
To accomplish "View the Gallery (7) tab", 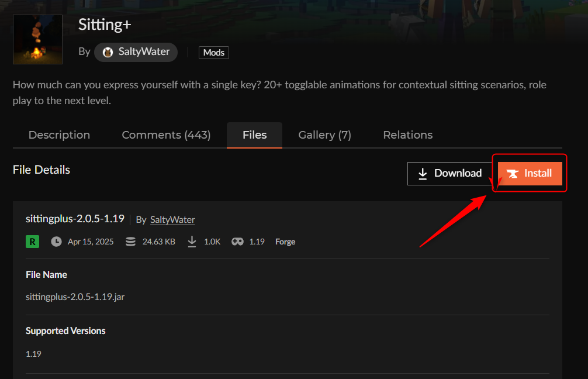I will pos(324,135).
